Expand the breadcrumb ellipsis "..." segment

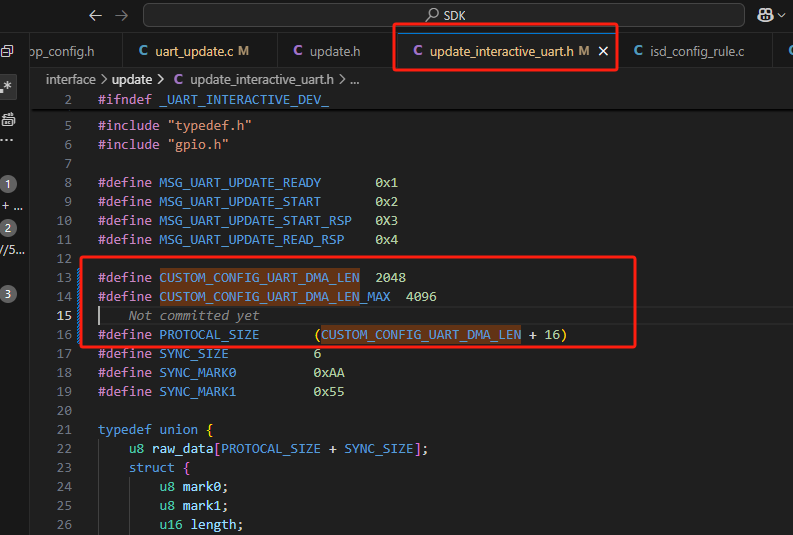tap(355, 80)
